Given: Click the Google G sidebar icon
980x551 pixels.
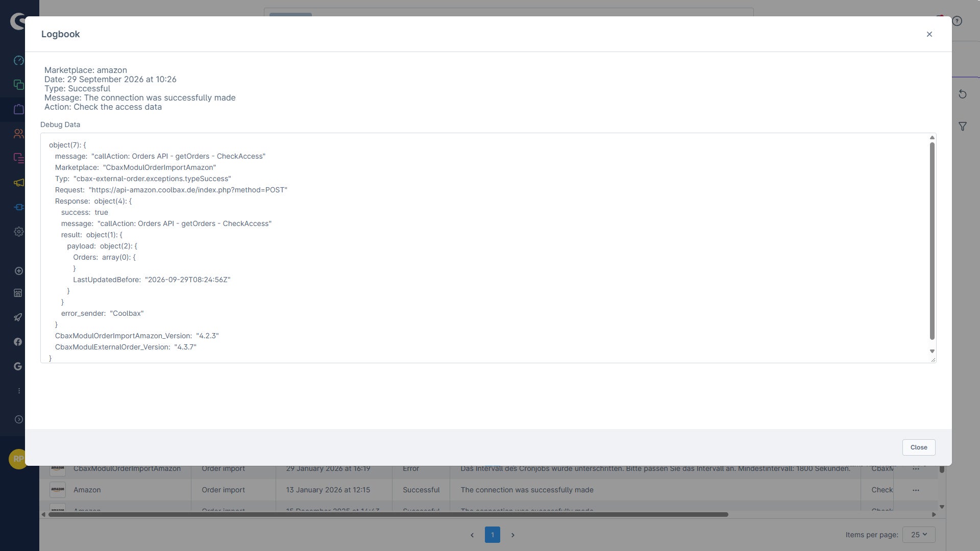Looking at the screenshot, I should click(18, 366).
